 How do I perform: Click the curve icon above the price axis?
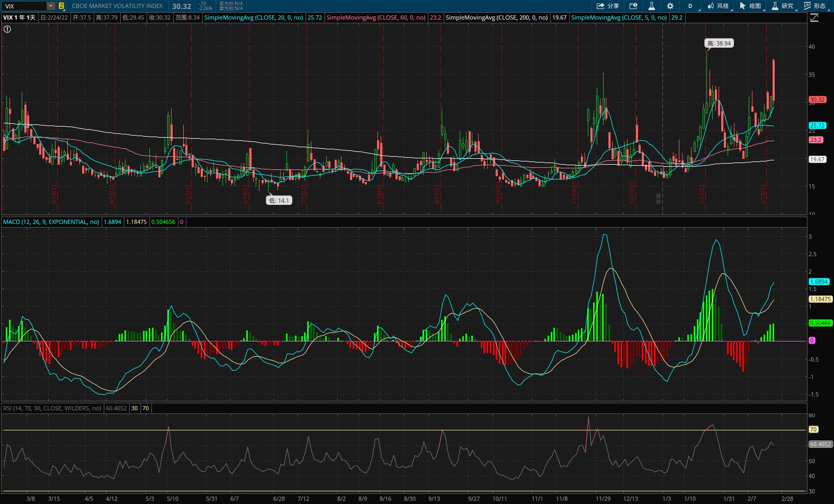pyautogui.click(x=814, y=18)
